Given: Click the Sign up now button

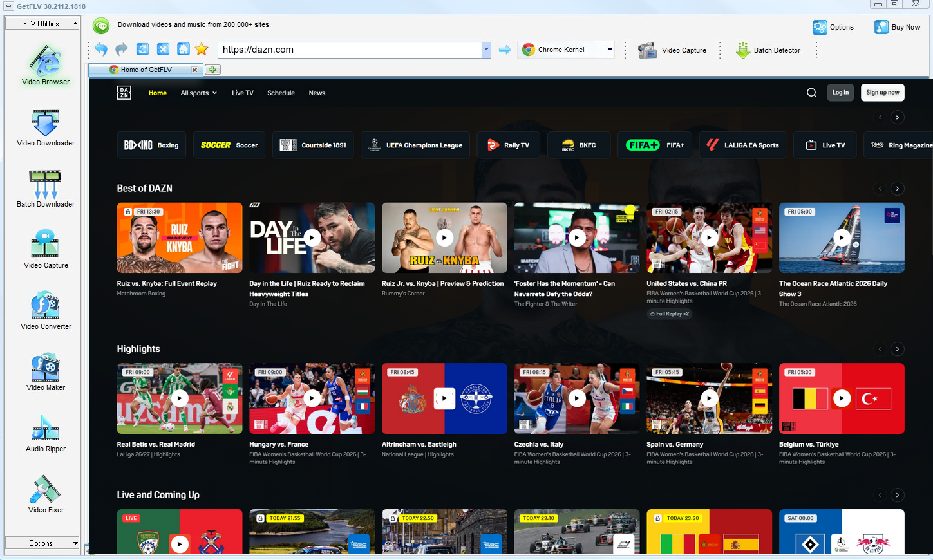Looking at the screenshot, I should (882, 93).
